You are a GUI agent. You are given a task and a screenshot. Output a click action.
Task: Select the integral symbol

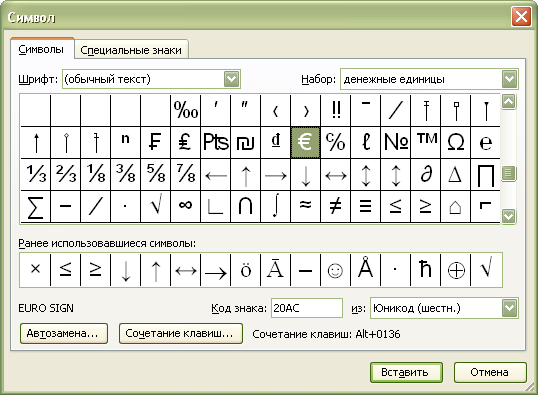[276, 207]
